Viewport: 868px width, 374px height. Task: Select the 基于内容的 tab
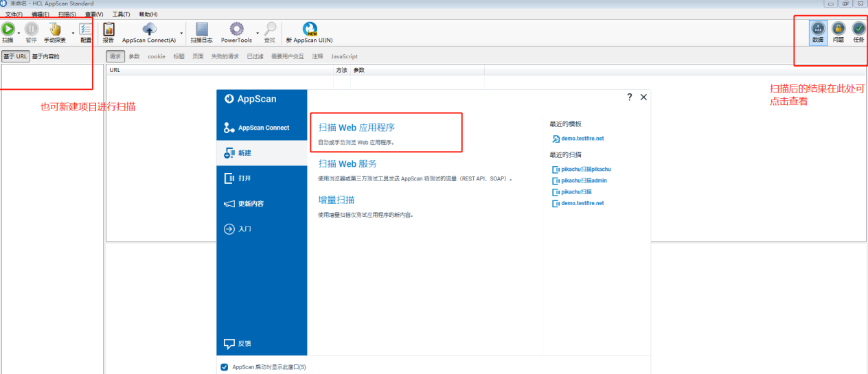pos(45,56)
